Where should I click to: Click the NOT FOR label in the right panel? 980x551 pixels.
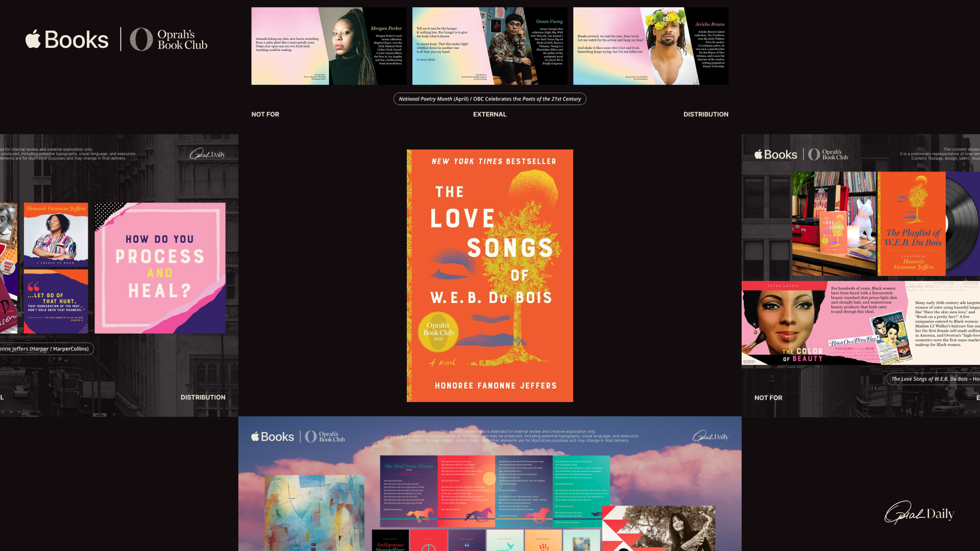pyautogui.click(x=768, y=398)
